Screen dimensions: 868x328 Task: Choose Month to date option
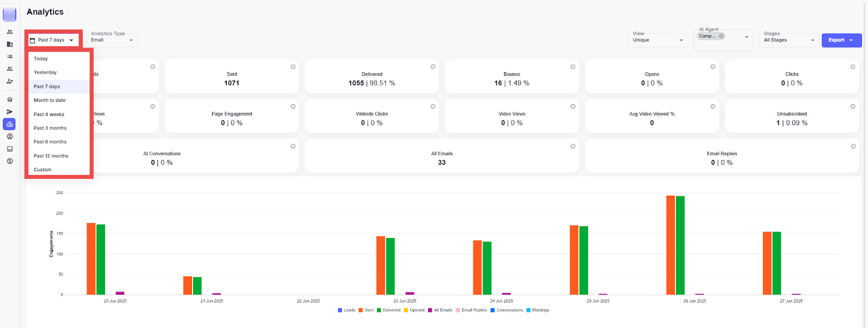pos(49,100)
